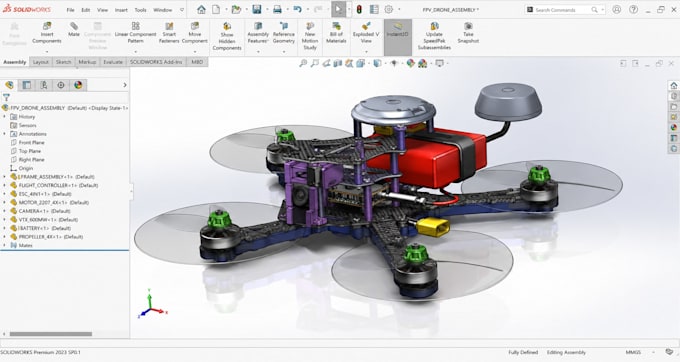The image size is (680, 362).
Task: Select the Top Plane item
Action: coord(29,151)
